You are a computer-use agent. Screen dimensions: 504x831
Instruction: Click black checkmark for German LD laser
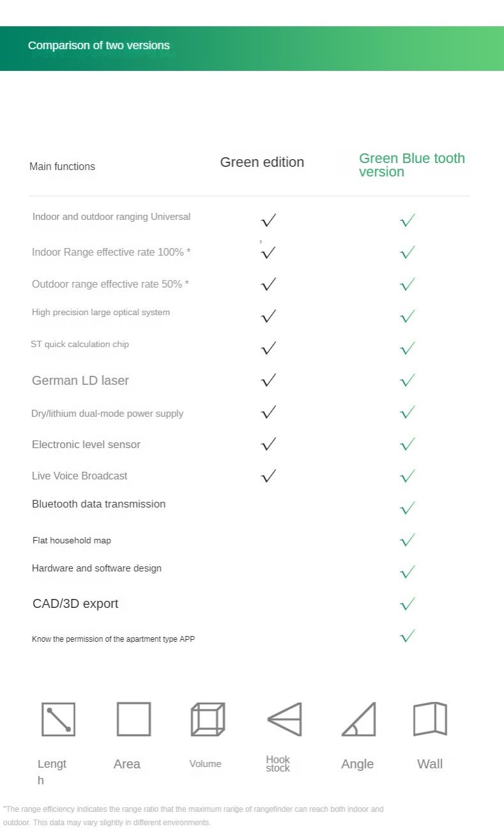(x=269, y=380)
